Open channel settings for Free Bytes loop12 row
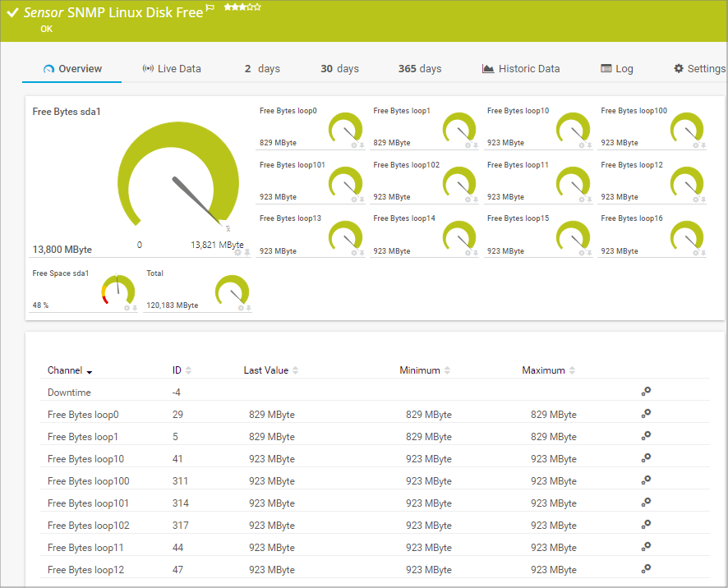Screen dimensions: 728x588 (x=646, y=568)
